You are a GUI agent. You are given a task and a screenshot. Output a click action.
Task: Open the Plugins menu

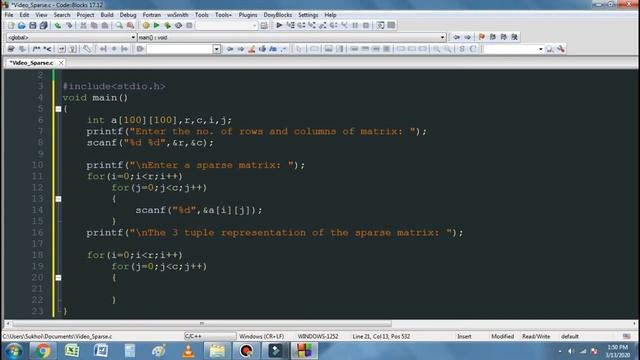click(248, 15)
